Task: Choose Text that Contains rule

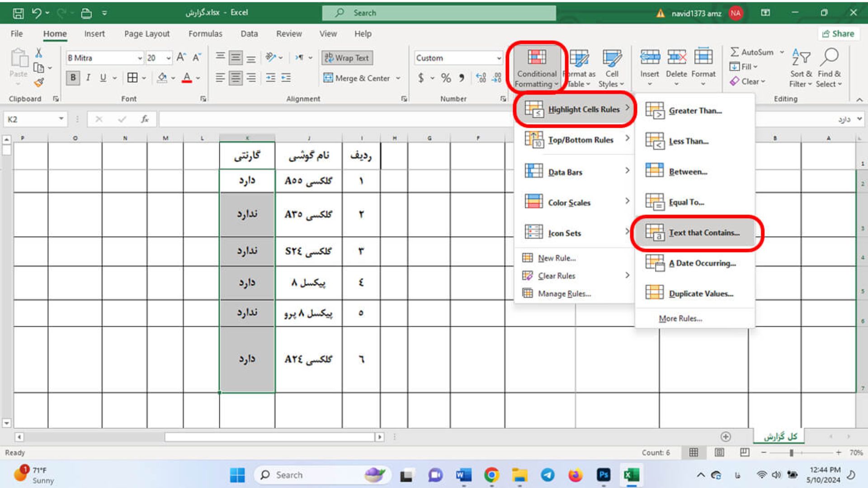Action: click(x=695, y=233)
